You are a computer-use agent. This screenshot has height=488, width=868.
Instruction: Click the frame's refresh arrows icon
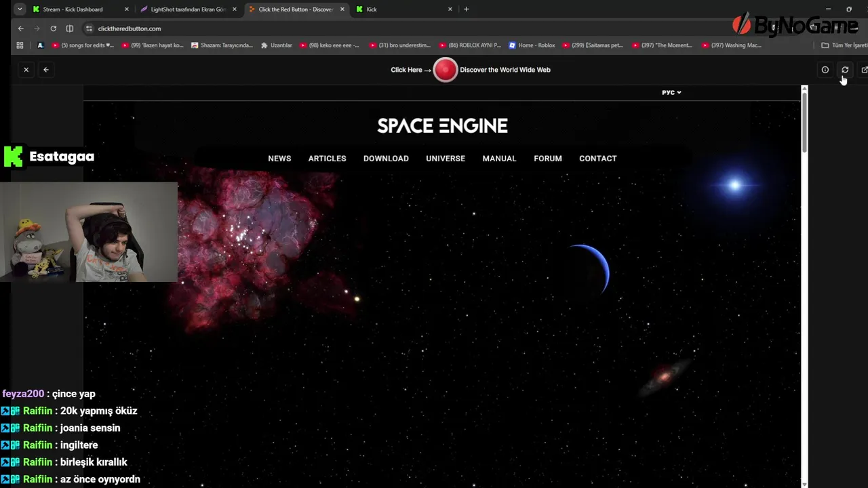coord(845,70)
